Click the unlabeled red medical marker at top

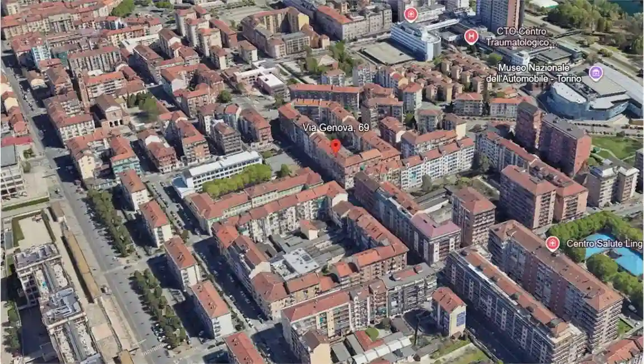coord(411,14)
